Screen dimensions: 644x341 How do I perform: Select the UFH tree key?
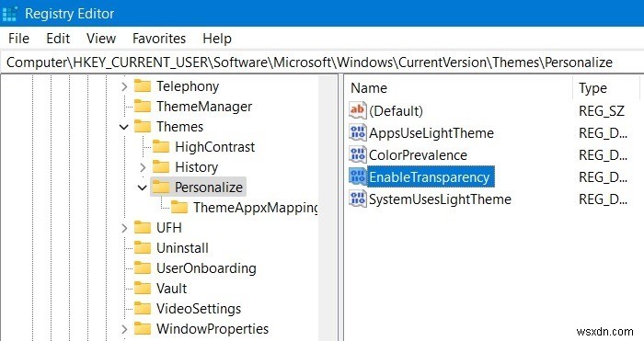pos(168,227)
